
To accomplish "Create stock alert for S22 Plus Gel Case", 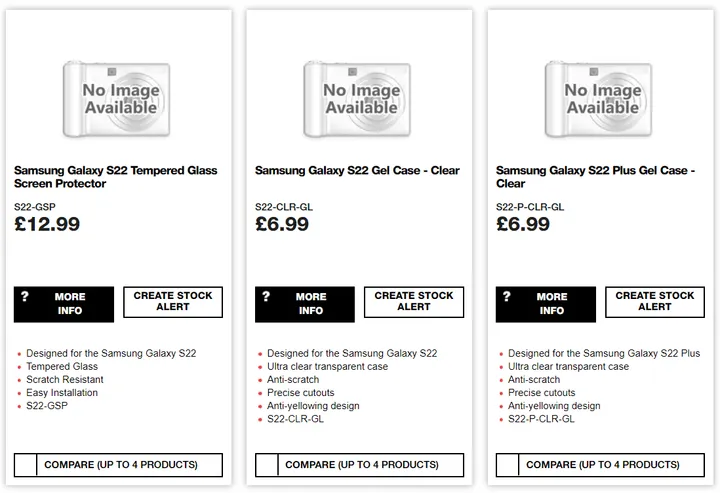I will click(655, 302).
